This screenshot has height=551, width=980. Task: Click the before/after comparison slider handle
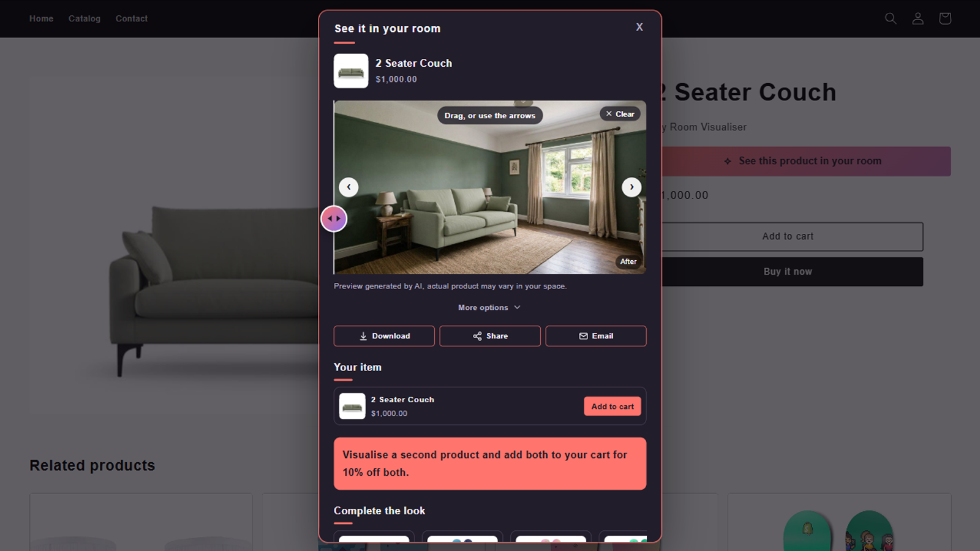point(334,219)
